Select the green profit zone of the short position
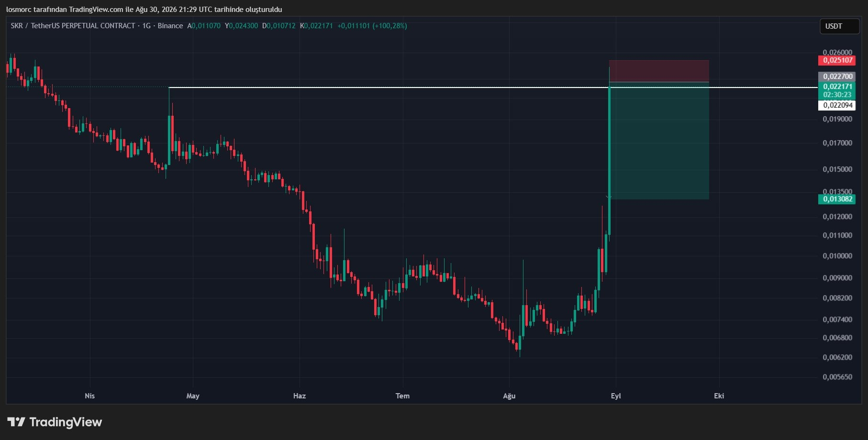 coord(659,141)
